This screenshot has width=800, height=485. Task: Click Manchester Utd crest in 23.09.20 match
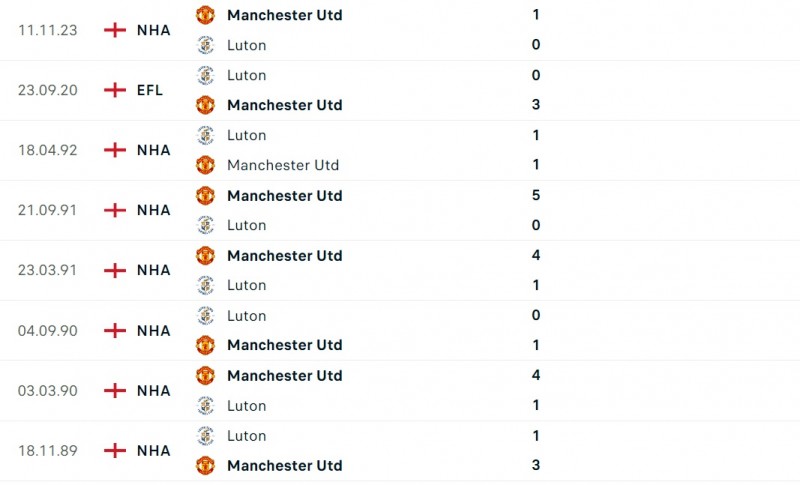205,105
